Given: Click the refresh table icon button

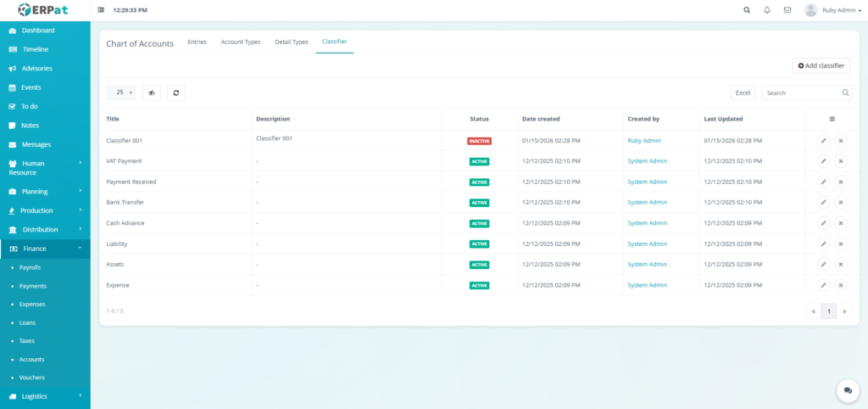Looking at the screenshot, I should click(x=175, y=92).
